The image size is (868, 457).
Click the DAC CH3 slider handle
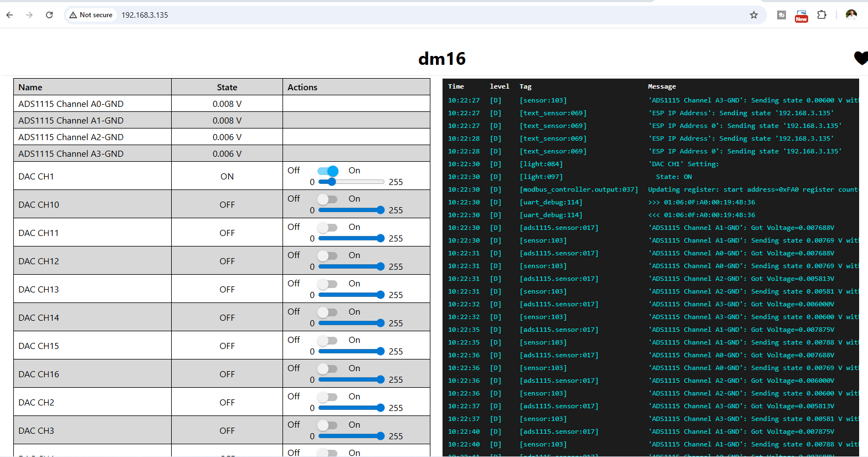click(x=381, y=436)
